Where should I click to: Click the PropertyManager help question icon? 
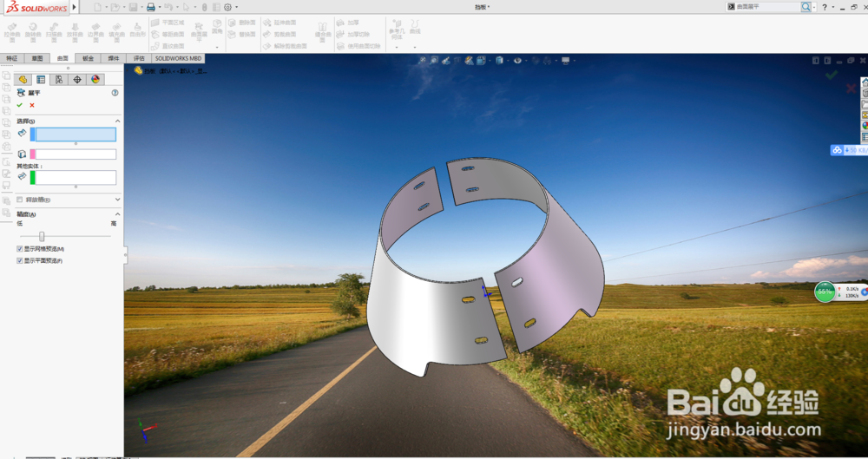tap(115, 93)
